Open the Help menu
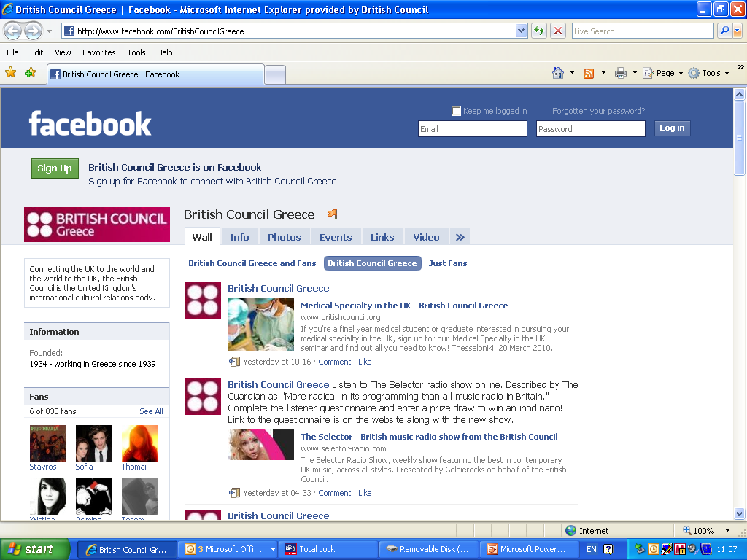This screenshot has width=747, height=560. (x=164, y=52)
